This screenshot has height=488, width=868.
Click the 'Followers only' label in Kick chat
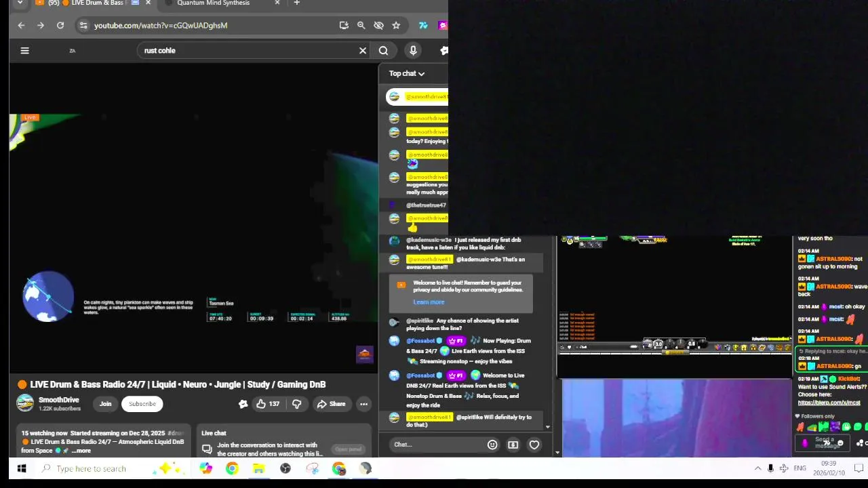pos(818,416)
